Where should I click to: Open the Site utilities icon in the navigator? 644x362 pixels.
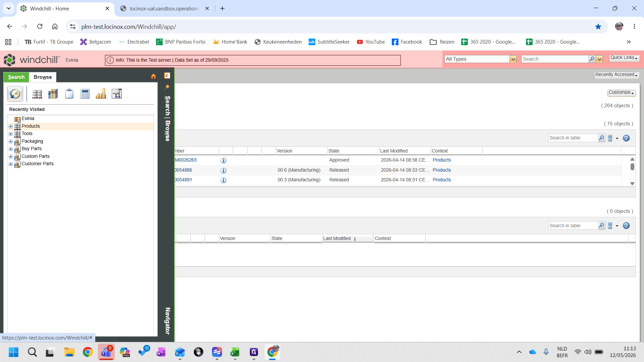117,94
